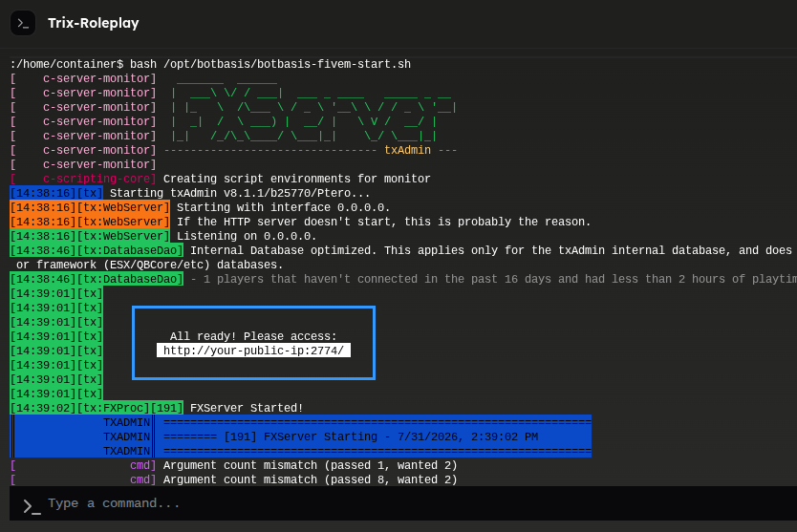This screenshot has width=797, height=532.
Task: Click the terminal icon beside Trix-Roleplay
Action: (x=23, y=23)
